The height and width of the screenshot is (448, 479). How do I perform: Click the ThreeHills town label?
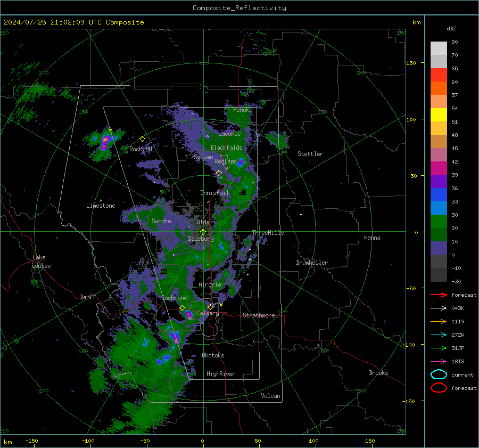click(268, 233)
